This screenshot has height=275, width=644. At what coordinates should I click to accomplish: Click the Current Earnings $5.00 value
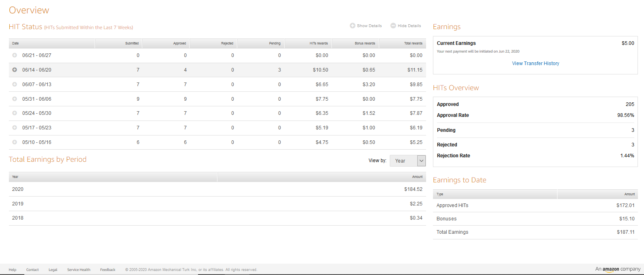point(628,43)
